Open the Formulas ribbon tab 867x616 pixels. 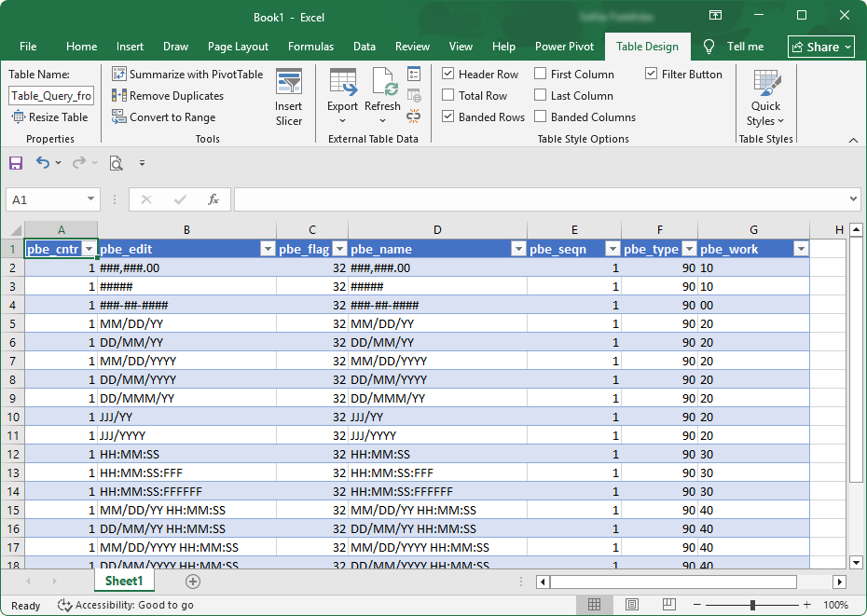[x=310, y=46]
